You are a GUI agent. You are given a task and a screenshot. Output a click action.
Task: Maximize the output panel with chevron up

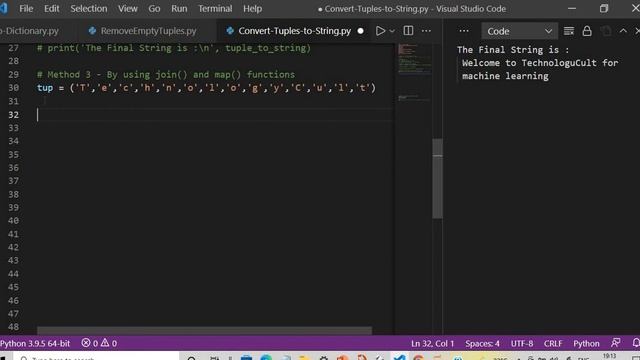click(623, 31)
